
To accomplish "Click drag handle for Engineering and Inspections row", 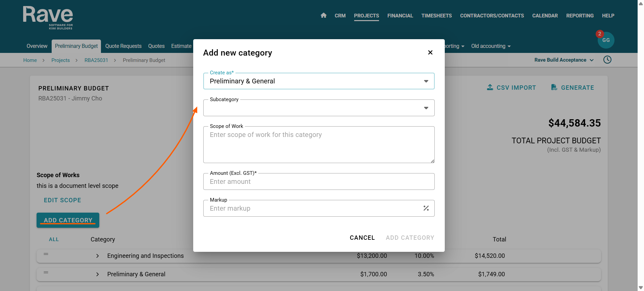I will 46,254.
